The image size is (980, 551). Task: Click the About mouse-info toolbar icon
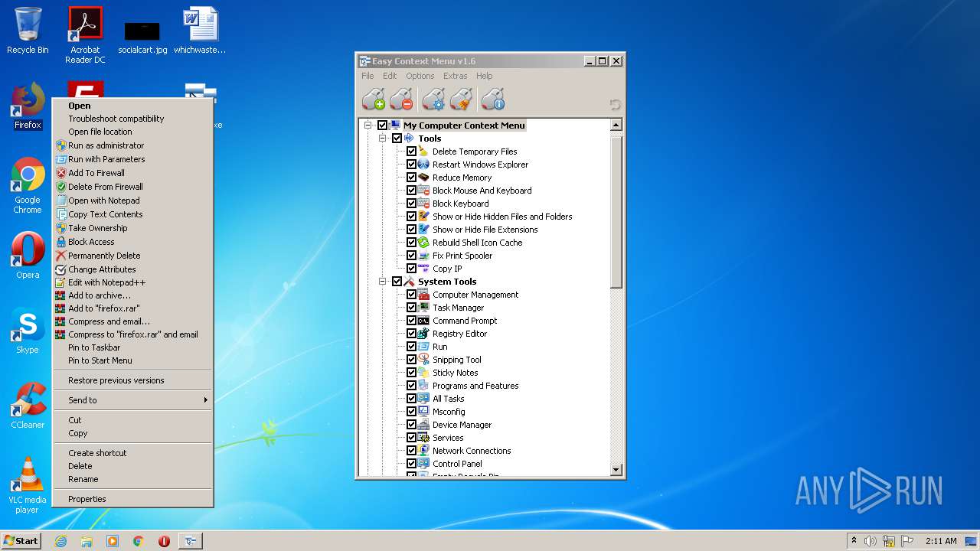(493, 99)
